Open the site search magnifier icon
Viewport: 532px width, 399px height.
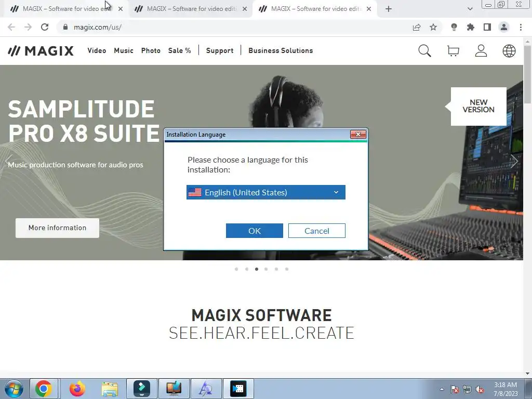424,51
